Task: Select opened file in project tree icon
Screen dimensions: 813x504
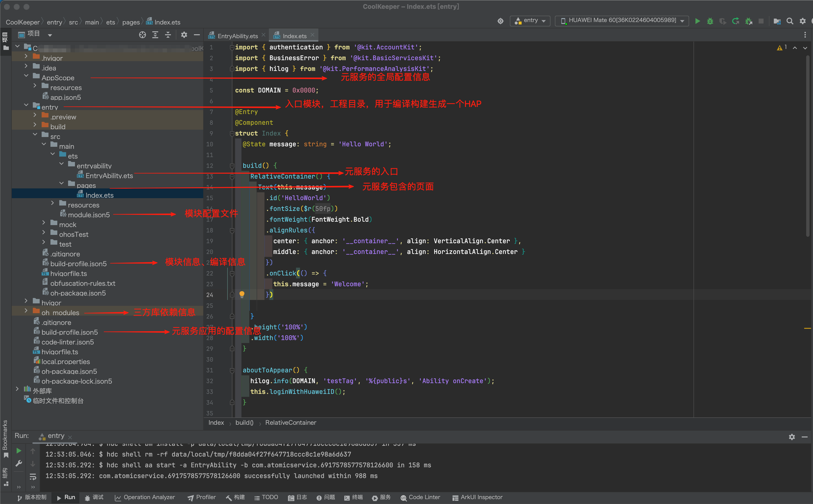Action: click(x=143, y=35)
